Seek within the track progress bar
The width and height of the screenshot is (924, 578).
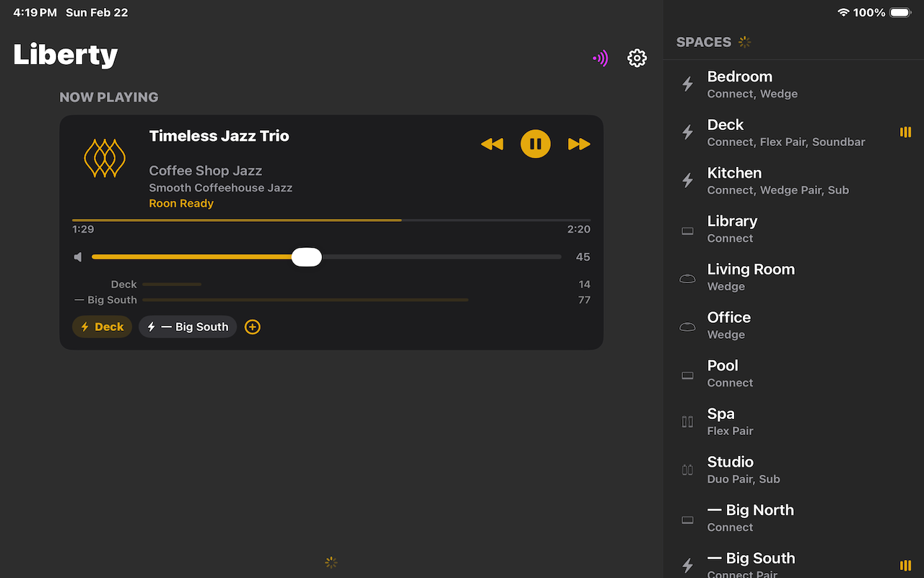(x=331, y=220)
